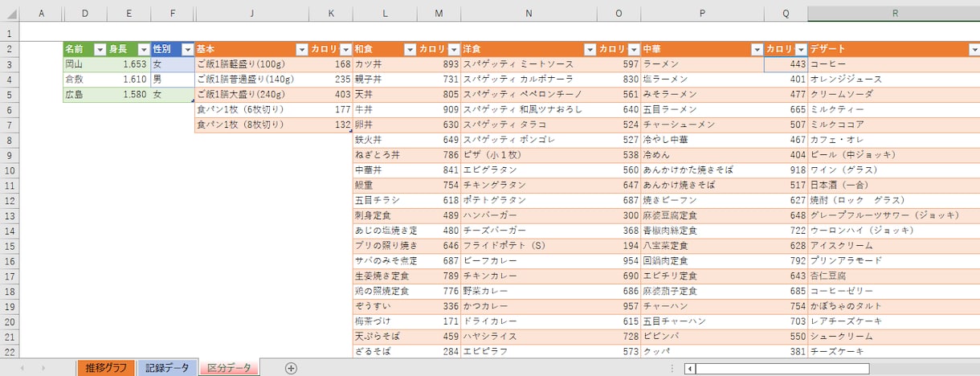The image size is (980, 376).
Task: Select the calorie value 918
Action: point(786,170)
